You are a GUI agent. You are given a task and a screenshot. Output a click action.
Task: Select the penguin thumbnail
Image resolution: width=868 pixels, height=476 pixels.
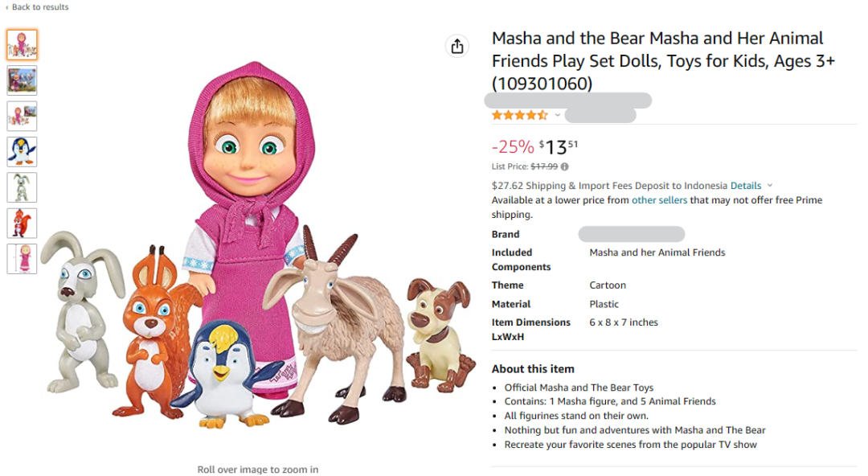pyautogui.click(x=23, y=152)
